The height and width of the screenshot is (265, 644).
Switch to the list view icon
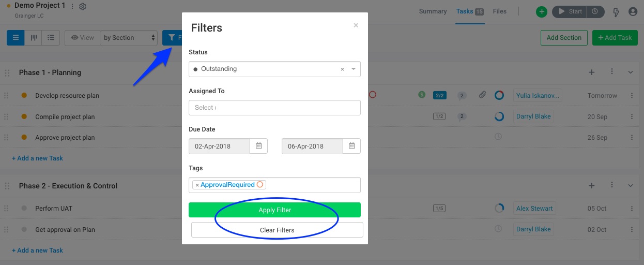(16, 37)
